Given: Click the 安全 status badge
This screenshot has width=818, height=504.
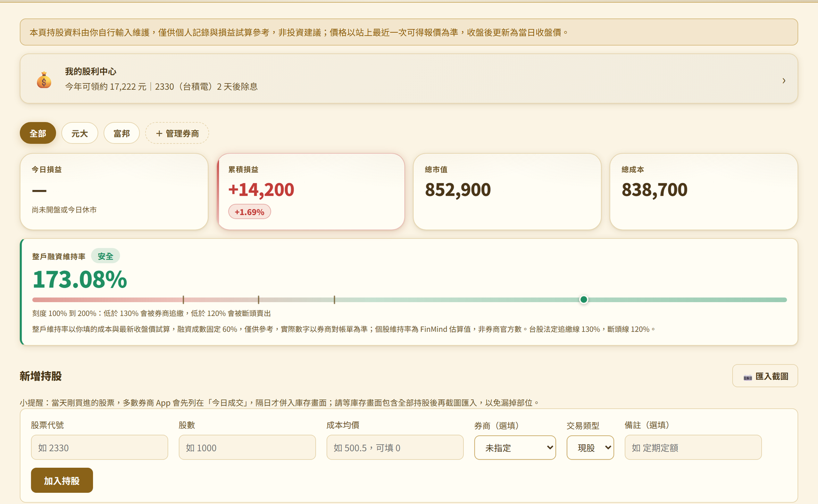Looking at the screenshot, I should click(x=105, y=256).
